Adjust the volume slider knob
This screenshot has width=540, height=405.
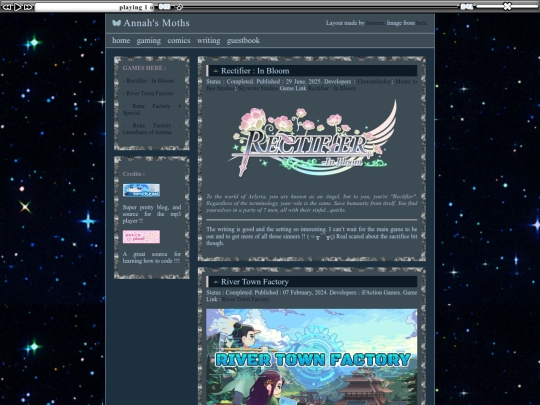[x=507, y=6]
